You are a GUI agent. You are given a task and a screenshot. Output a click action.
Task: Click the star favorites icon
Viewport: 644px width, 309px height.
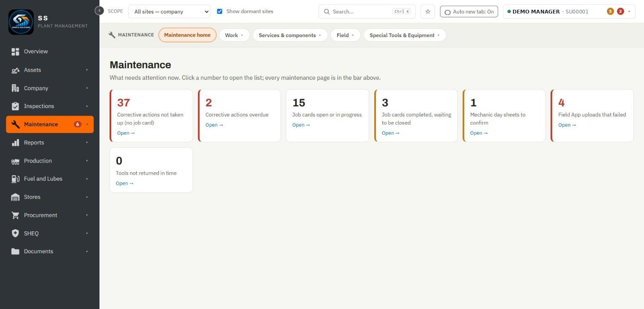tap(428, 12)
